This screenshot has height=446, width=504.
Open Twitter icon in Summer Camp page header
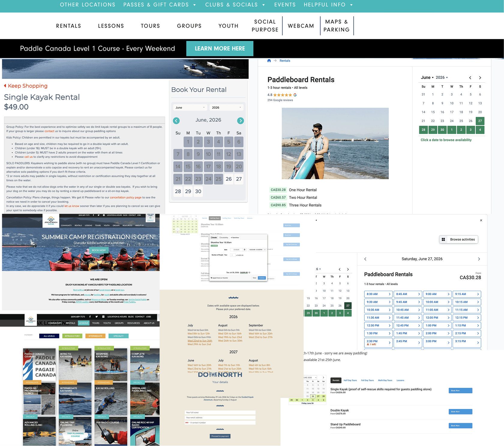coord(98,215)
